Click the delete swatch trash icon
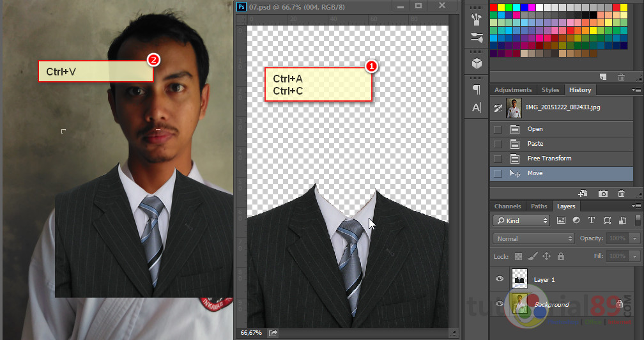Viewport: 644px width, 340px height. pos(622,77)
